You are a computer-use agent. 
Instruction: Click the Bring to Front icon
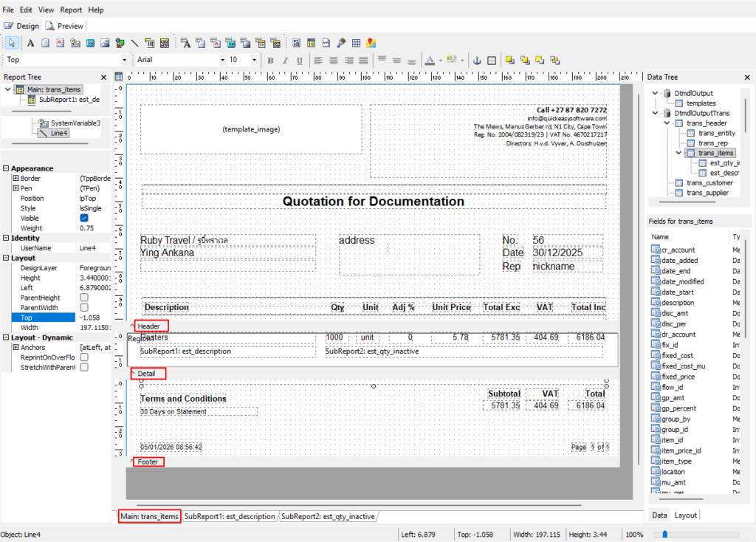(509, 60)
